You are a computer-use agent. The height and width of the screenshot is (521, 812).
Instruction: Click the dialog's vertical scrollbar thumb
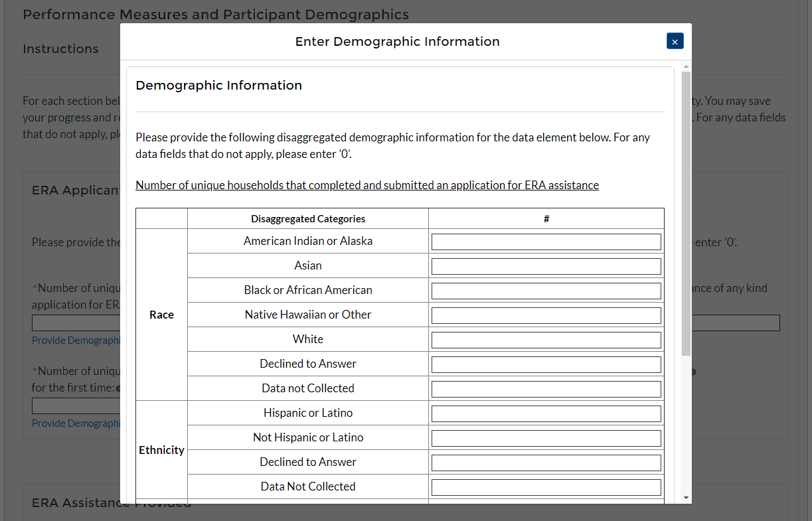click(x=686, y=212)
